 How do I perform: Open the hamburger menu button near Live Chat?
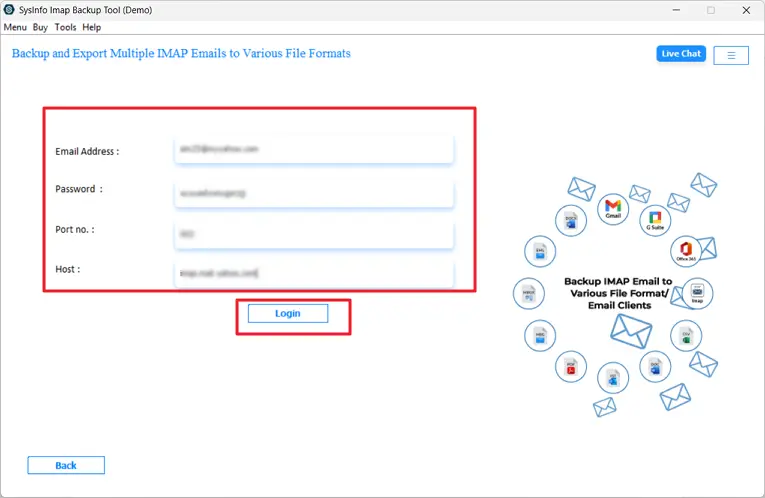730,55
